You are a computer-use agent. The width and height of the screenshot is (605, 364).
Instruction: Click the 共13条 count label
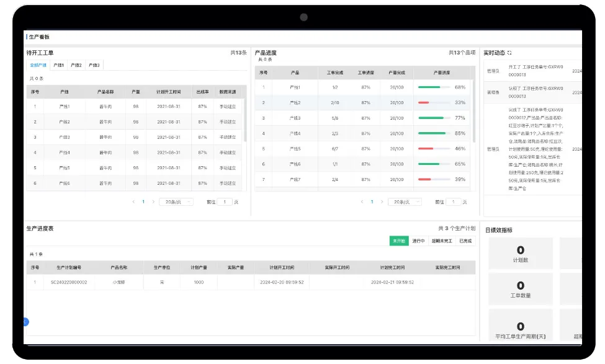[x=238, y=53]
